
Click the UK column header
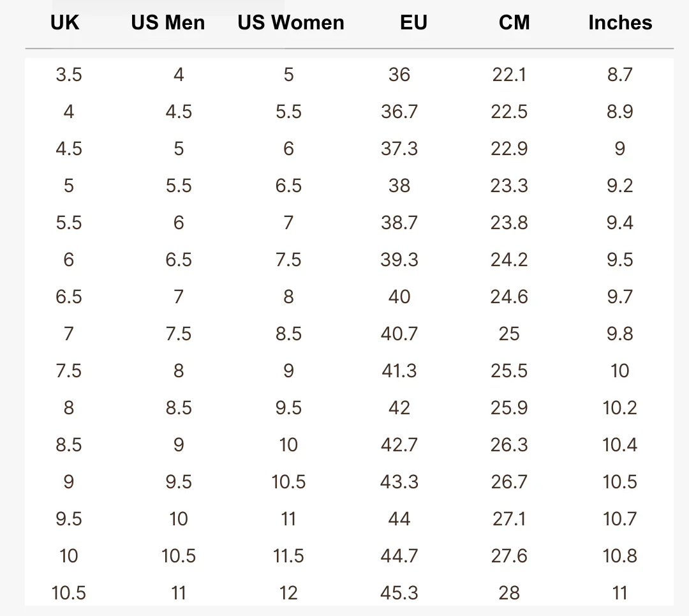pos(65,23)
